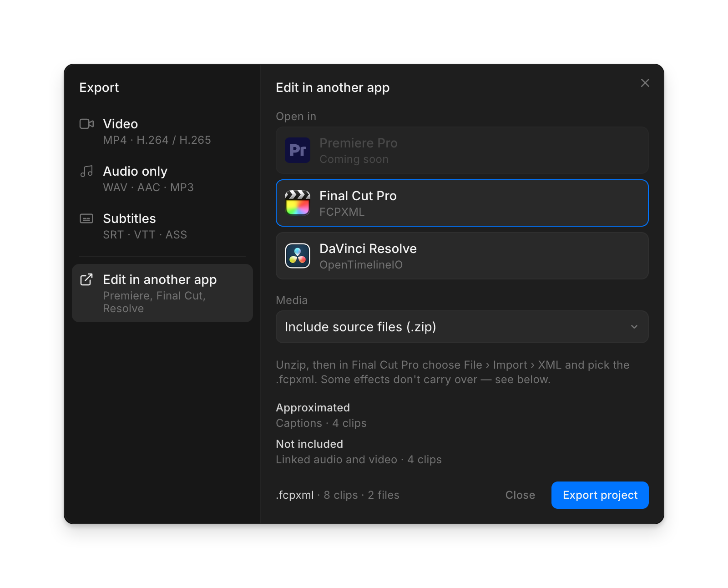Click the Close text button
This screenshot has width=728, height=588.
(520, 495)
